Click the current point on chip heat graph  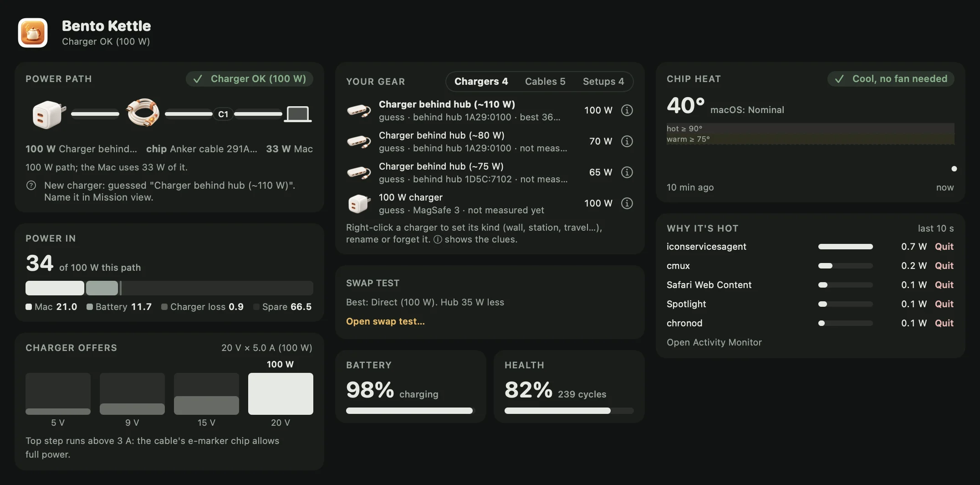pyautogui.click(x=954, y=169)
